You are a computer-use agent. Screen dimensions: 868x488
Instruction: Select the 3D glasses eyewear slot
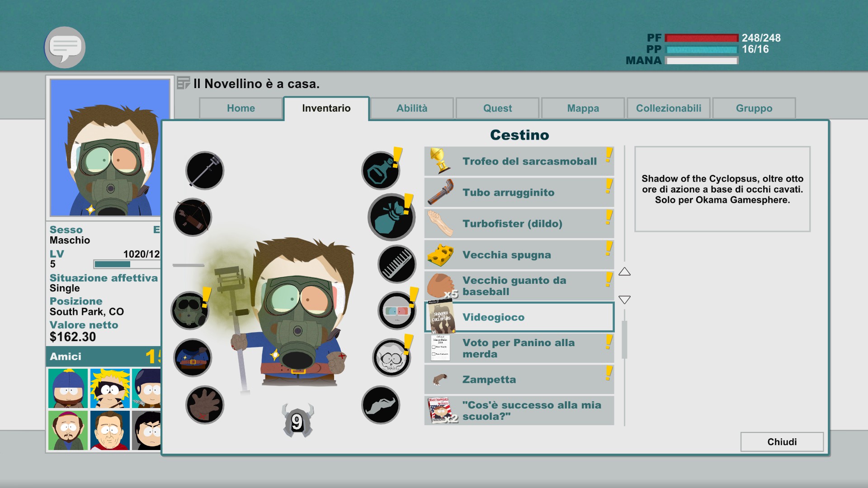pyautogui.click(x=397, y=310)
